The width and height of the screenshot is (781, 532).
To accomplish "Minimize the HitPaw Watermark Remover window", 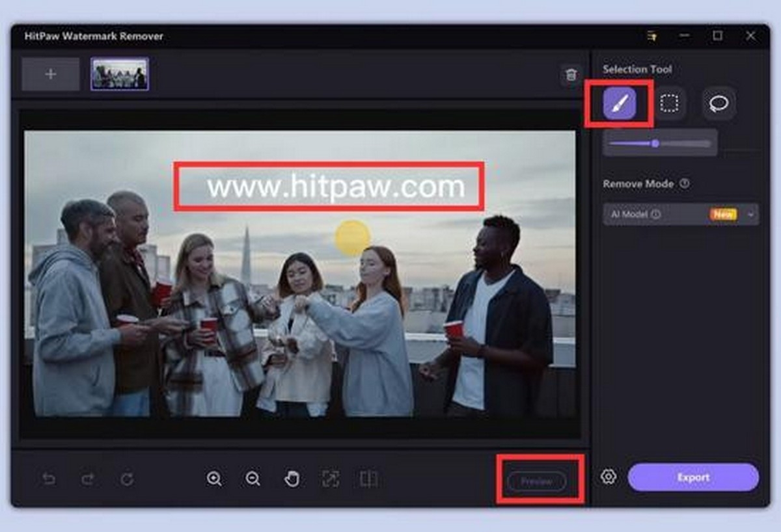I will pyautogui.click(x=685, y=36).
